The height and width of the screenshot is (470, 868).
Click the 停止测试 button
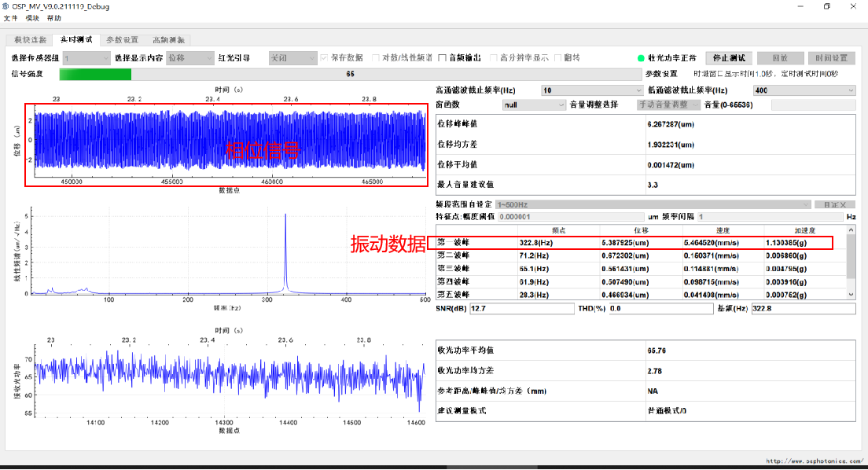click(729, 58)
